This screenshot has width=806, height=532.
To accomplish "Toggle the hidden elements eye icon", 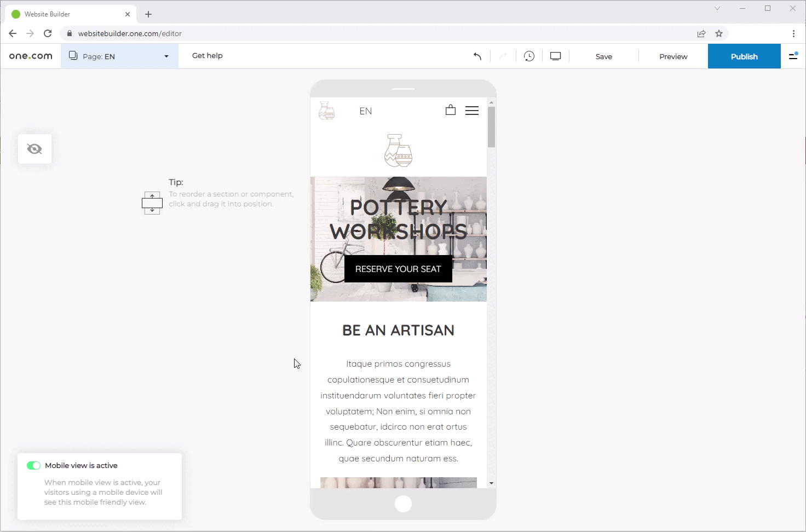I will [x=34, y=149].
